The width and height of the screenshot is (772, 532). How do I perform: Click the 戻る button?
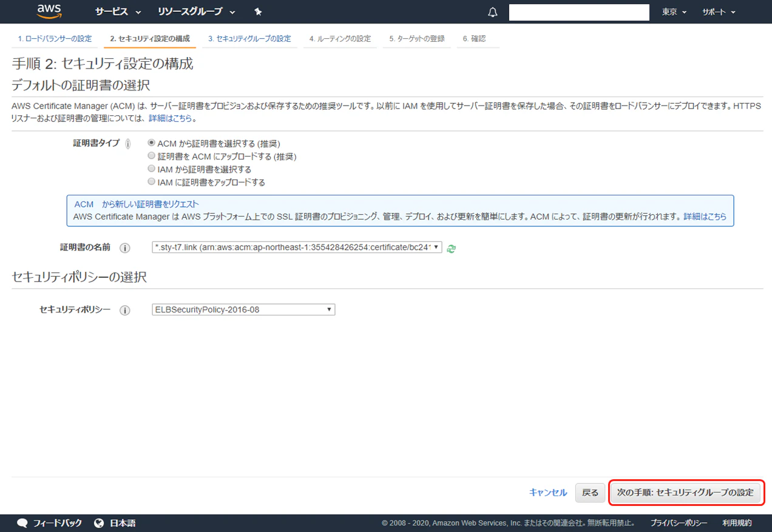pos(590,493)
